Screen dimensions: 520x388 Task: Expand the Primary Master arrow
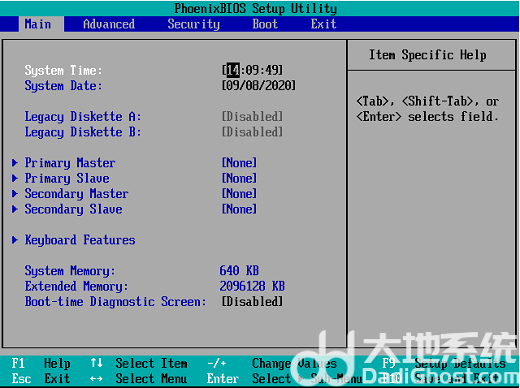pyautogui.click(x=15, y=163)
